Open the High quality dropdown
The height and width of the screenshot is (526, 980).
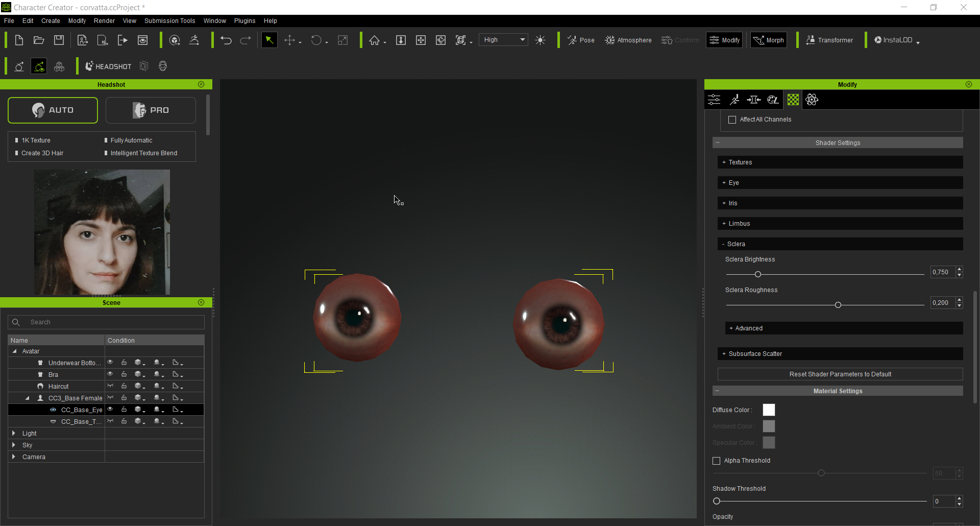pos(504,40)
